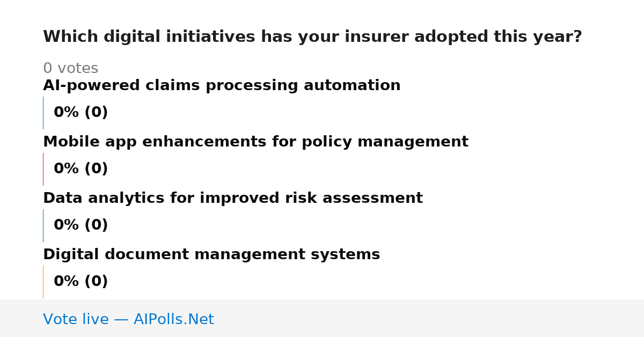Click the gray footer bar area
Screen dimensions: 644x337
point(322,318)
